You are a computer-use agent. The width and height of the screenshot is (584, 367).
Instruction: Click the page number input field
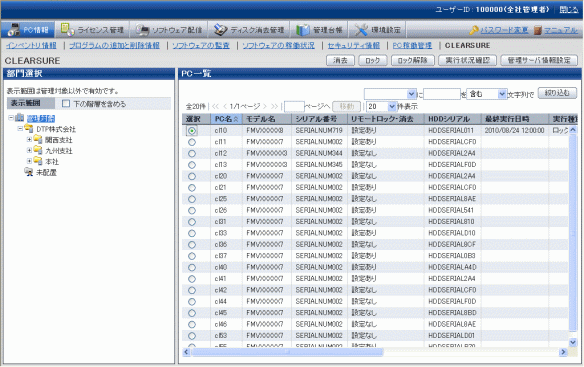tap(294, 107)
